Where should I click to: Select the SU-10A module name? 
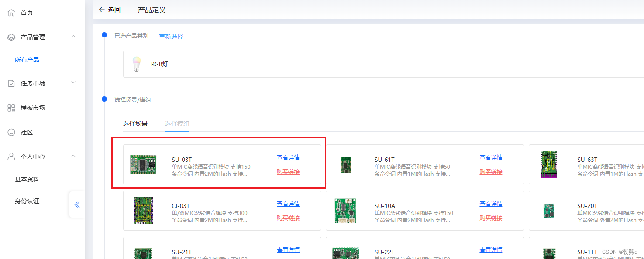click(385, 206)
